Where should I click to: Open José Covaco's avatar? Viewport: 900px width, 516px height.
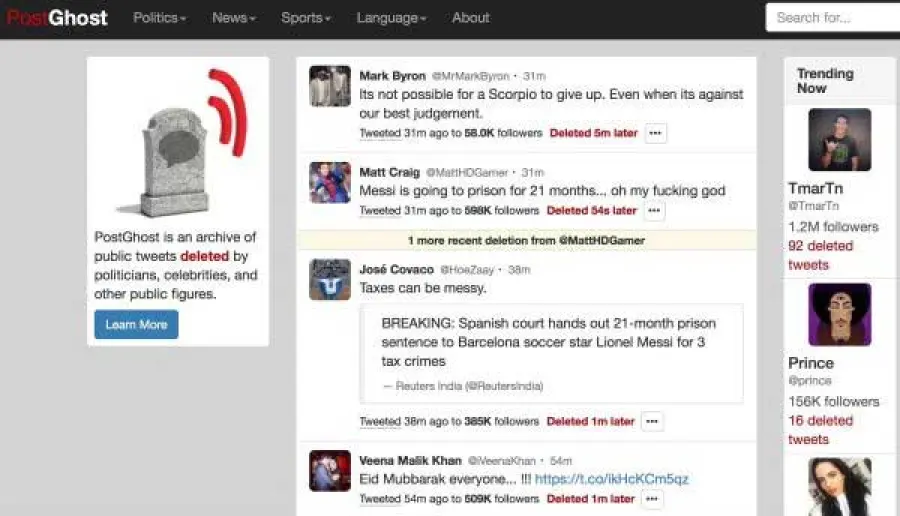(x=330, y=280)
